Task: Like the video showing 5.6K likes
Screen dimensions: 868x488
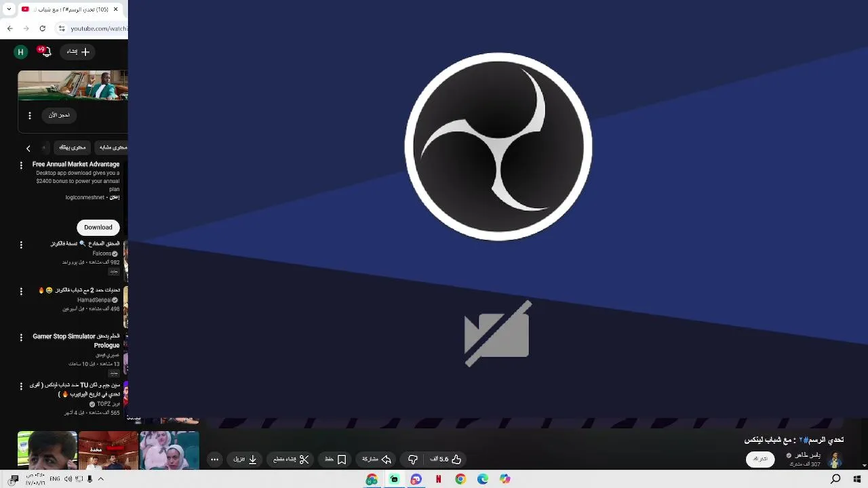Action: tap(446, 460)
